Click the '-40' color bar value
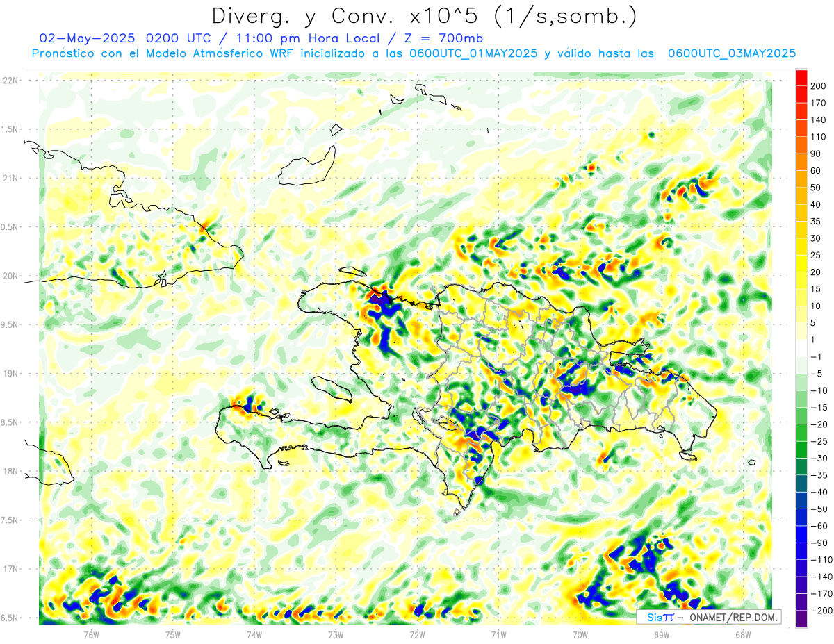This screenshot has width=834, height=644. tap(819, 492)
